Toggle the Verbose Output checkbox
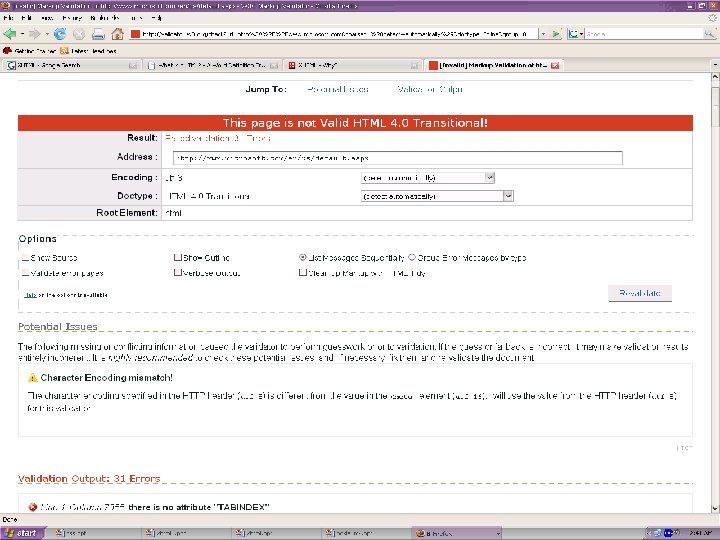Viewport: 720px width, 540px height. point(177,272)
